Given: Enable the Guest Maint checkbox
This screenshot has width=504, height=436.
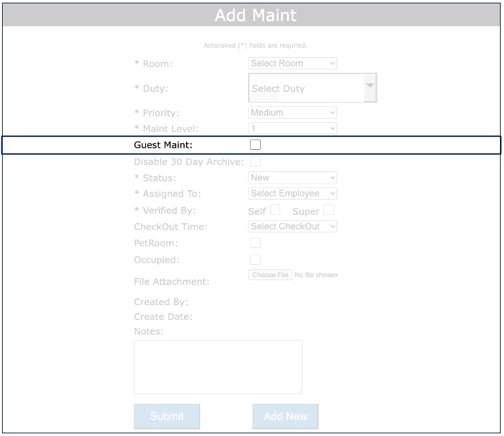Looking at the screenshot, I should point(255,144).
